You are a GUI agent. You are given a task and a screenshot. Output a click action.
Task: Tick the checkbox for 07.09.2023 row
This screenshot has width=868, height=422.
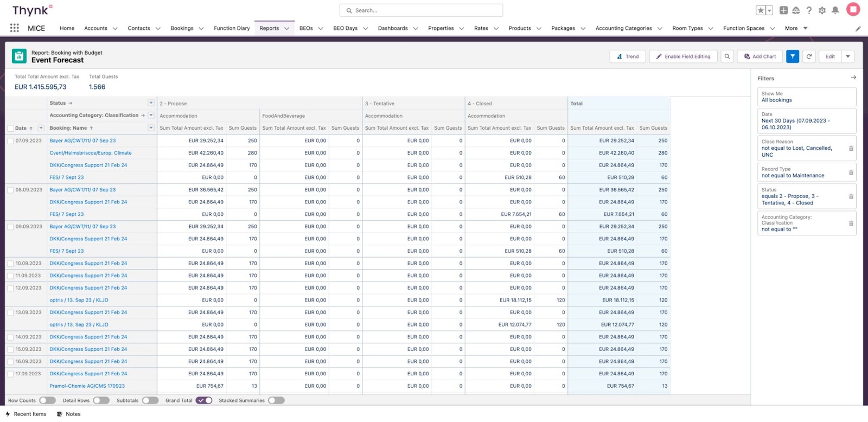10,141
